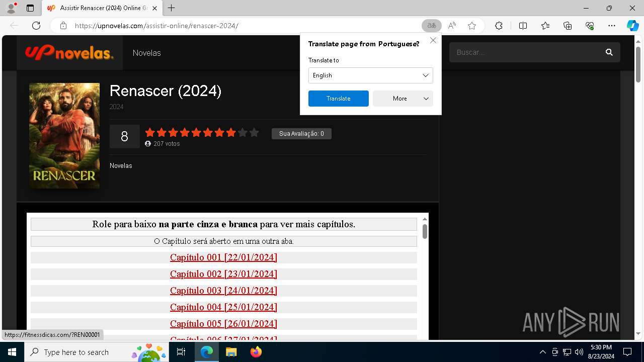Screen dimensions: 644x362
Task: Open Task View on taskbar
Action: [181, 352]
